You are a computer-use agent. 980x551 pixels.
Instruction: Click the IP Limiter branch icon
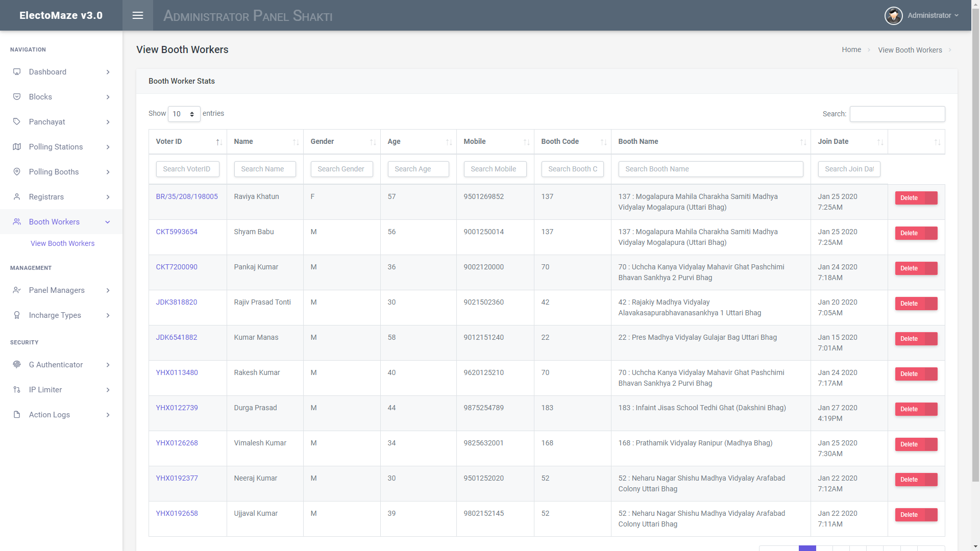pyautogui.click(x=17, y=390)
